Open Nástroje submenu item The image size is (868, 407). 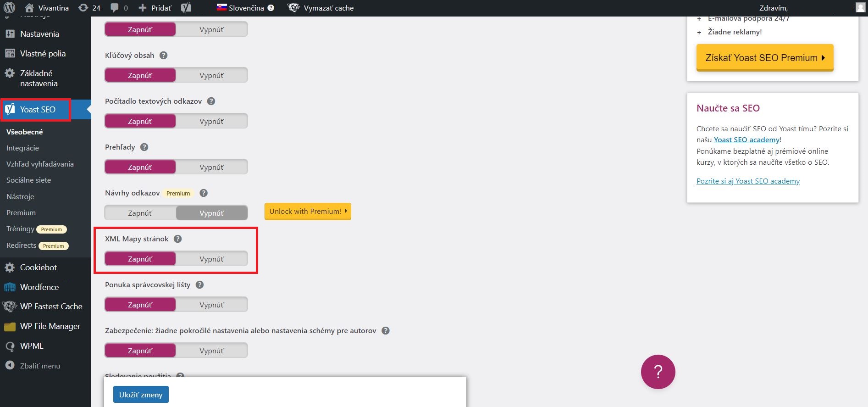click(20, 196)
